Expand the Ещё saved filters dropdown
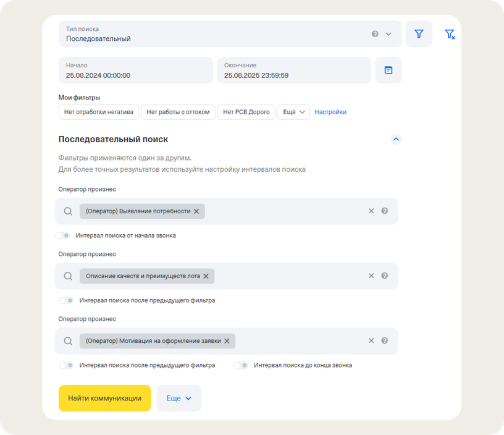 pyautogui.click(x=293, y=112)
